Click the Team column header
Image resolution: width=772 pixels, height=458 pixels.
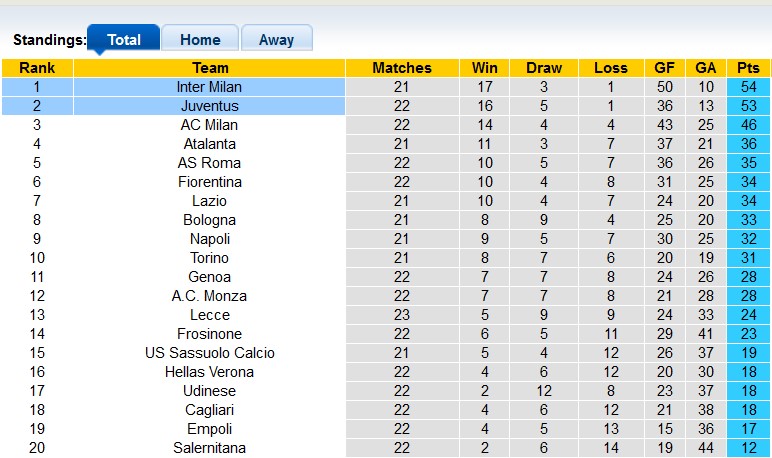[x=210, y=68]
